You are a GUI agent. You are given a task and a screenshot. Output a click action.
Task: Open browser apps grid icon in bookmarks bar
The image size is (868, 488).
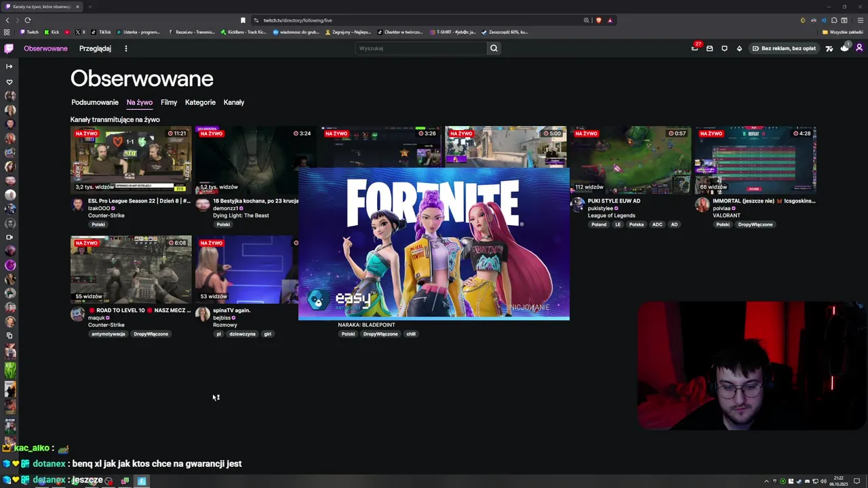[7, 32]
